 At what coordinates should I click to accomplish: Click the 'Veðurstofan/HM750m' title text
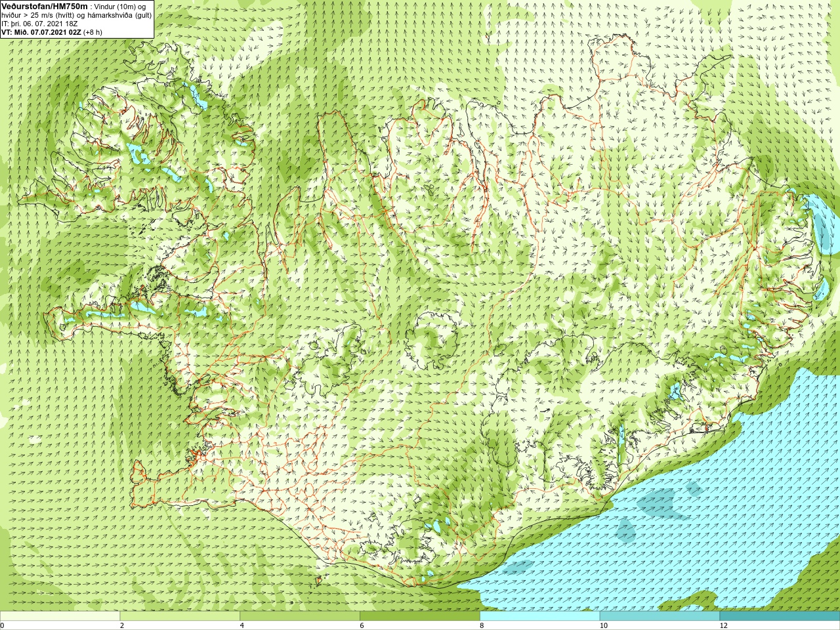pos(45,6)
